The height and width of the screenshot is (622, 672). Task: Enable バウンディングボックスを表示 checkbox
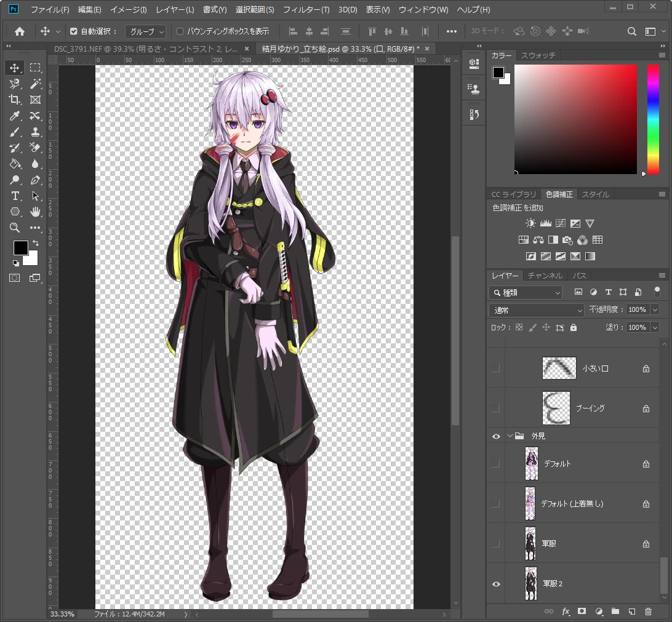click(180, 31)
